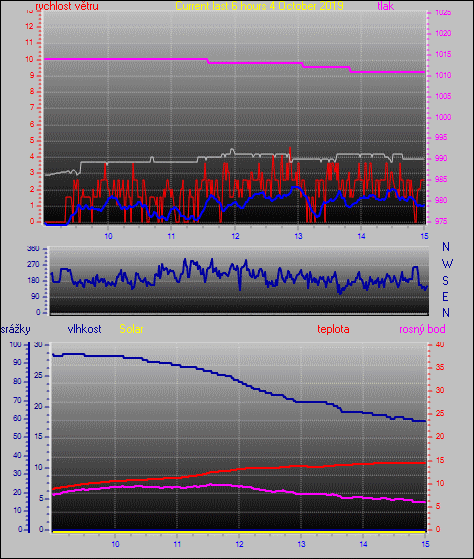This screenshot has height=559, width=474.
Task: Click pressure axis value 990
Action: point(441,158)
